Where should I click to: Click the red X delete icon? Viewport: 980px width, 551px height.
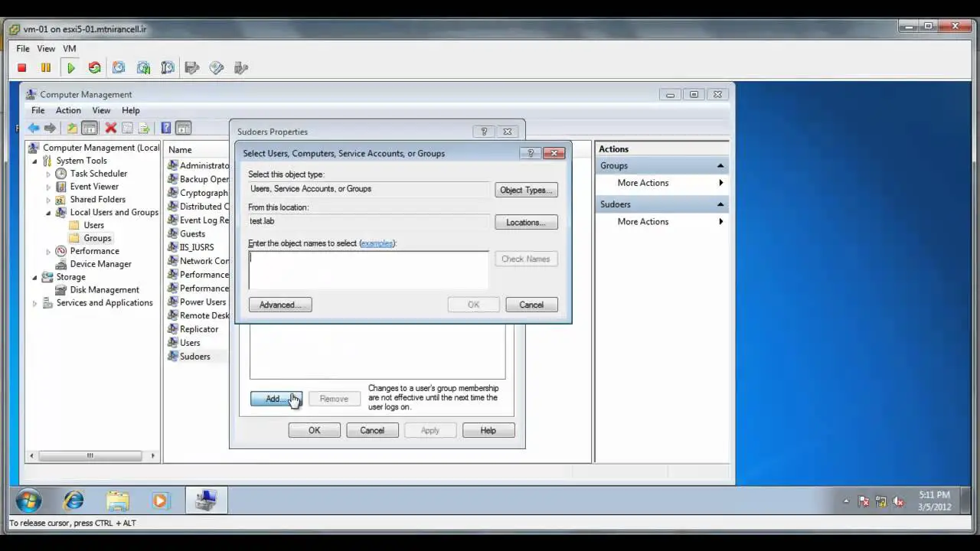pyautogui.click(x=110, y=129)
